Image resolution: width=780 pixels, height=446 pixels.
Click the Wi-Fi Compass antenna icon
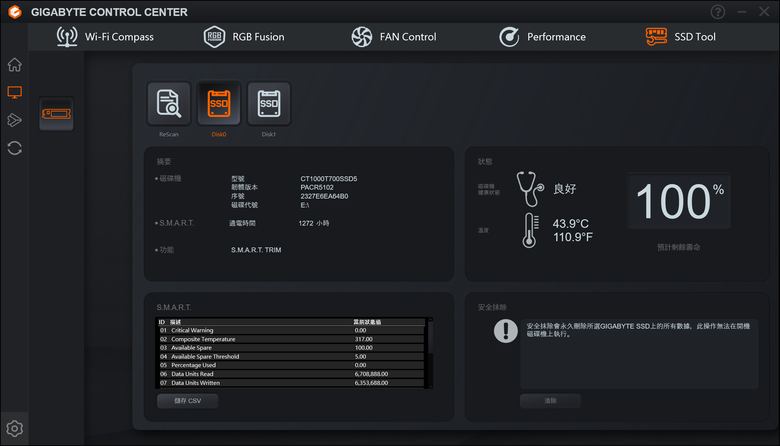[67, 37]
